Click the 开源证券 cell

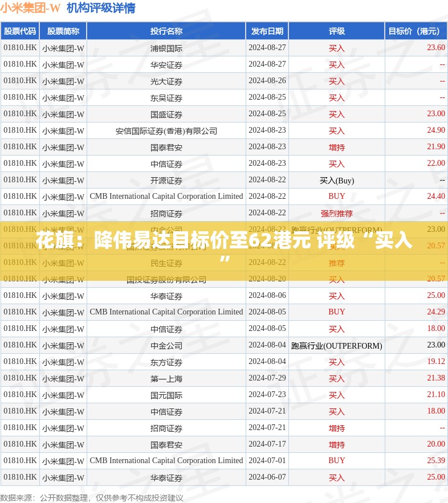(166, 180)
